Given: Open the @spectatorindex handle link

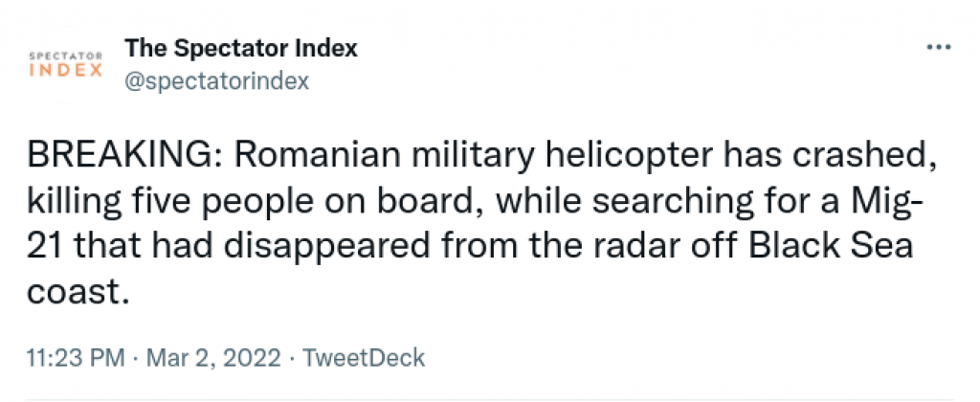Looking at the screenshot, I should pos(217,81).
